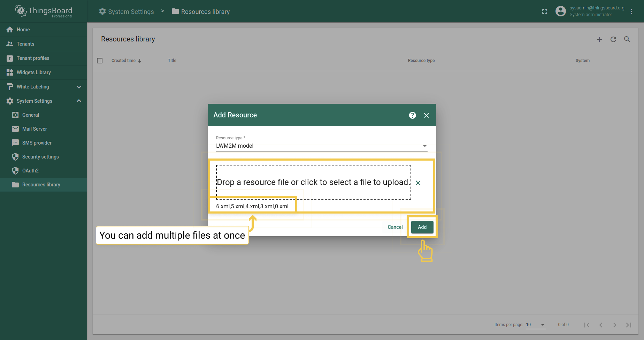Navigate to Mail Server settings
644x340 pixels.
34,129
